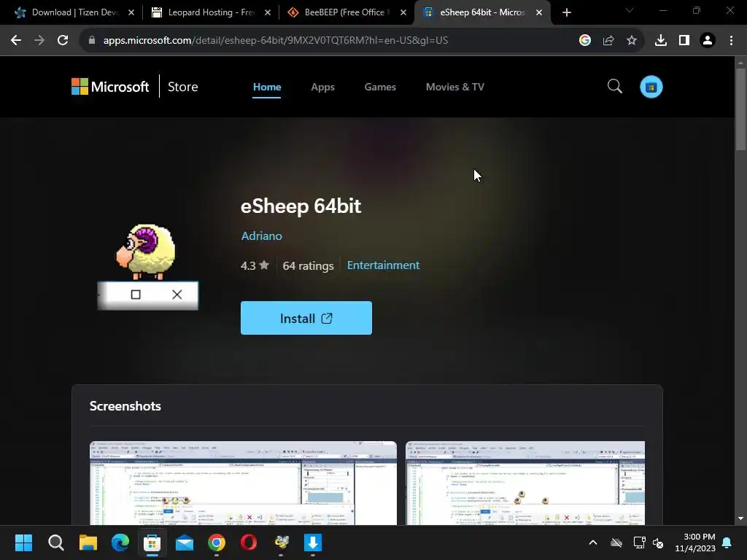Open the tab search dropdown chevron
747x560 pixels.
click(x=630, y=10)
